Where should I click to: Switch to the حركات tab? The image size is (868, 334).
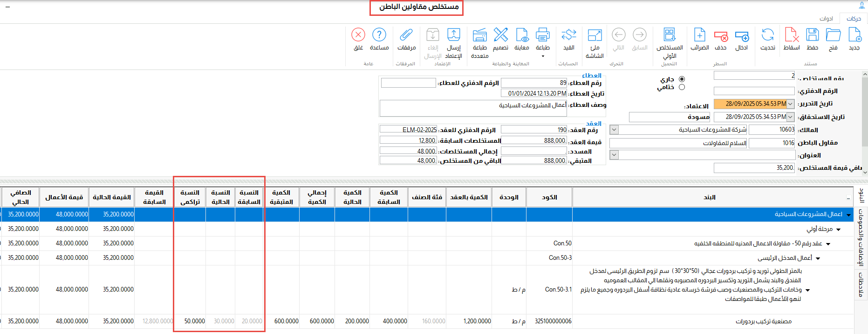854,19
